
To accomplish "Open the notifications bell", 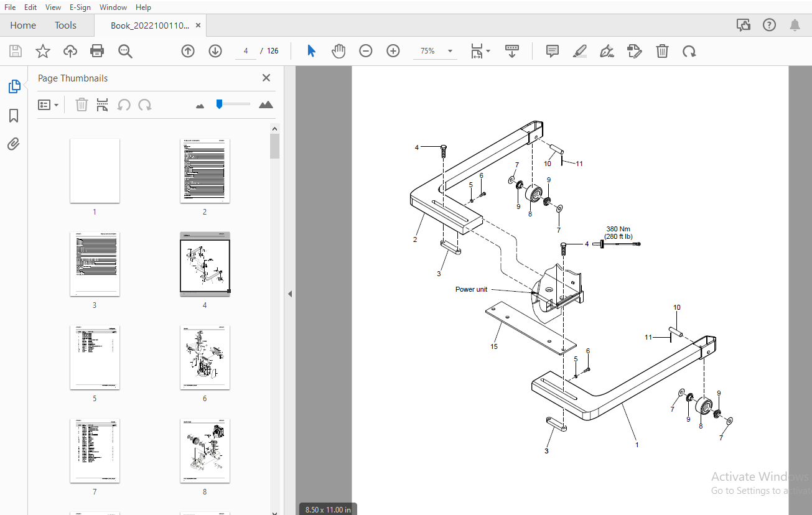I will pos(795,25).
